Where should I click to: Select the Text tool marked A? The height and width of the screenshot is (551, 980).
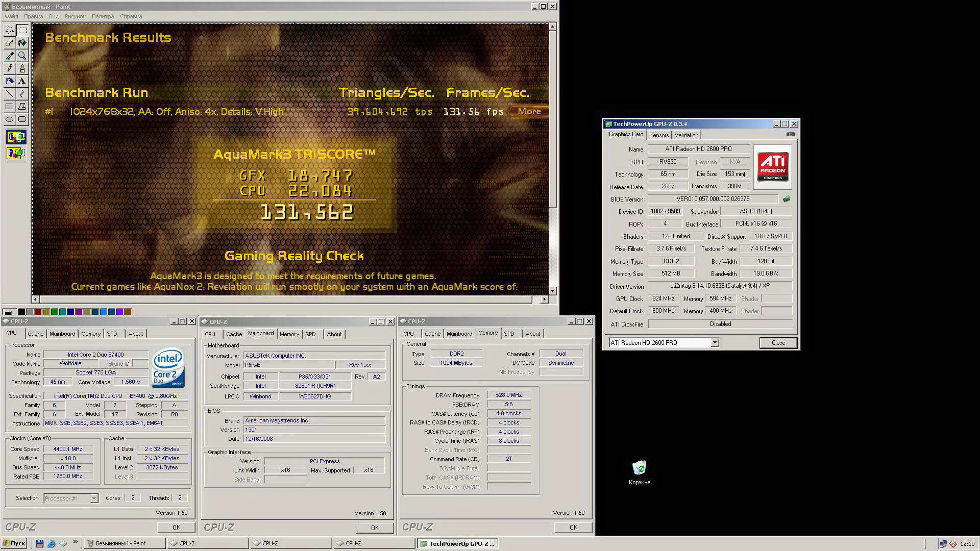[22, 81]
